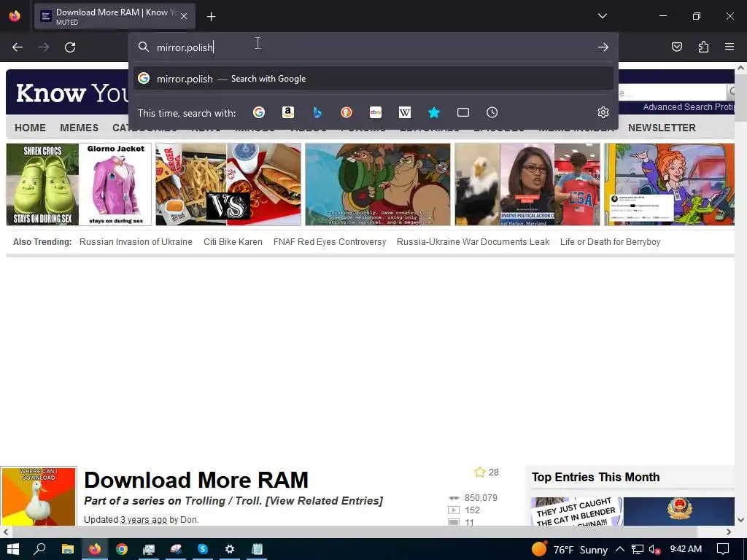747x560 pixels.
Task: Click the go arrow in address bar
Action: click(603, 47)
